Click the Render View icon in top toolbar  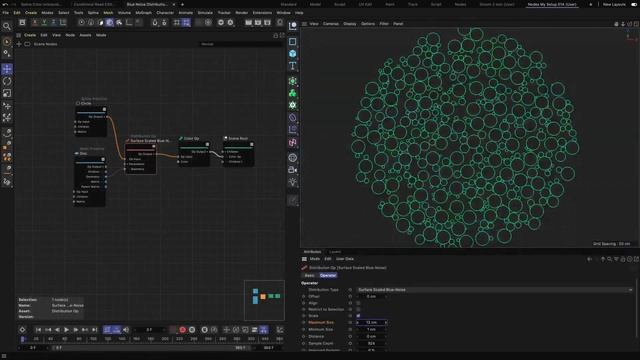coord(248,23)
